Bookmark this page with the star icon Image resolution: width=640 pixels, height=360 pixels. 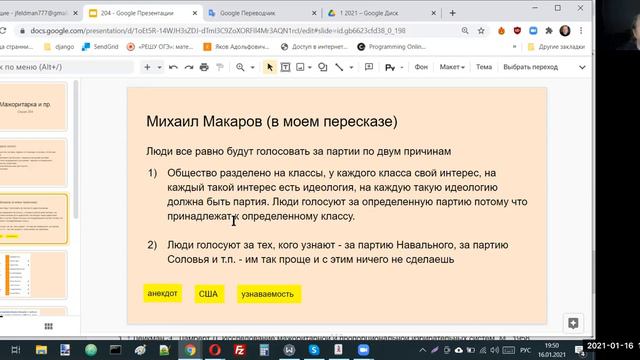point(481,31)
